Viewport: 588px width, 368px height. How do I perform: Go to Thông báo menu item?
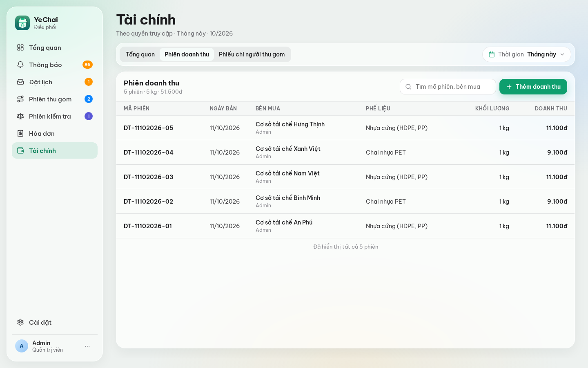55,65
